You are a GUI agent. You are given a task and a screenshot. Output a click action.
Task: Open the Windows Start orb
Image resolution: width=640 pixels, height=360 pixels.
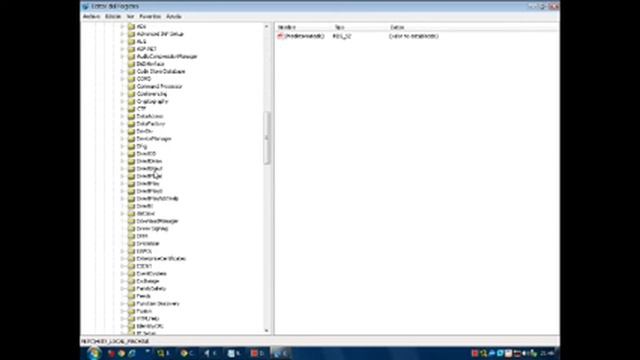(94, 353)
